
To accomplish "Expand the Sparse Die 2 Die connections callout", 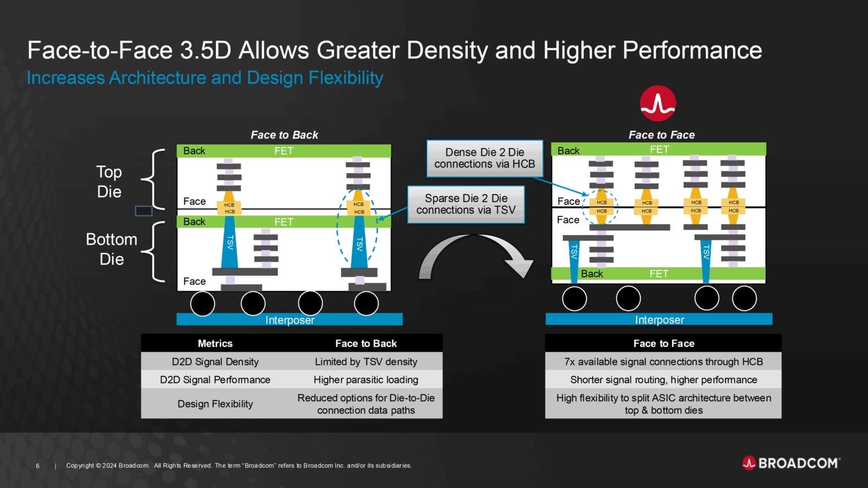I will [466, 204].
